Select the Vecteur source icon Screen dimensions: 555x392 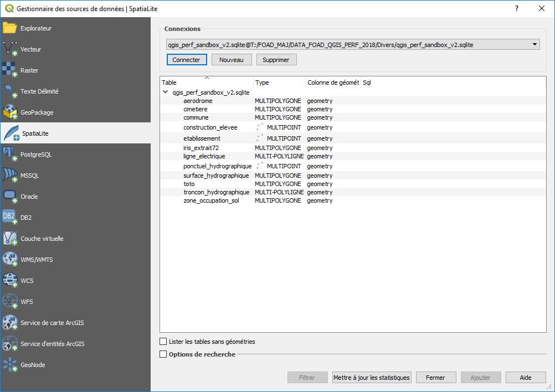point(10,49)
